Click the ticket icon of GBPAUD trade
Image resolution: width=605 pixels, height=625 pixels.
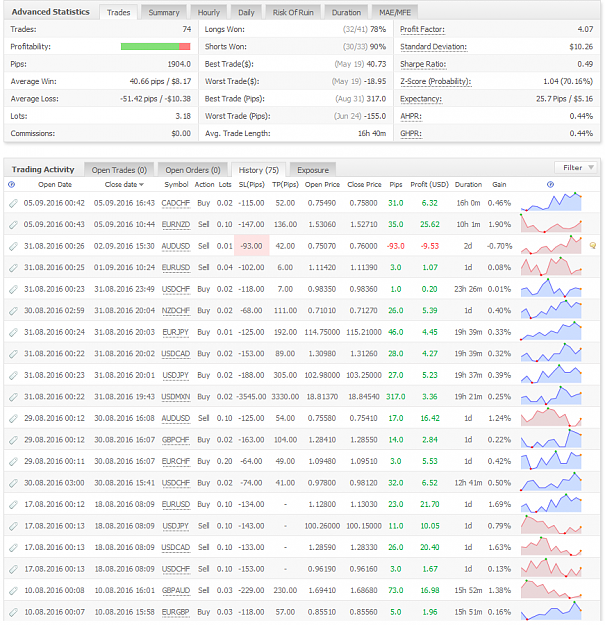(13, 591)
